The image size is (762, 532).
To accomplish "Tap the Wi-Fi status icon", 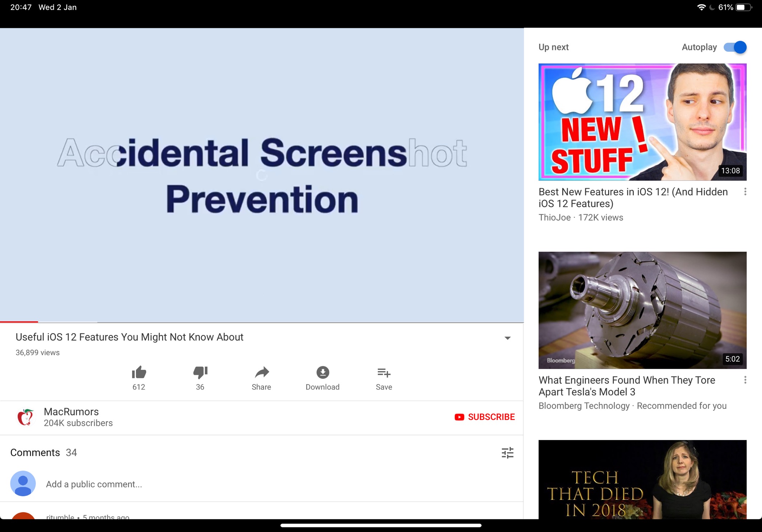I will point(701,7).
